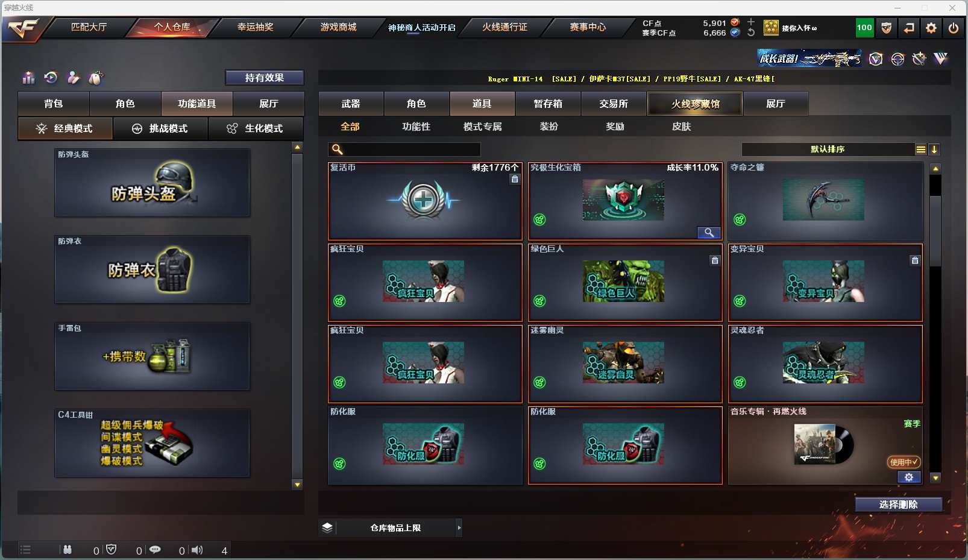
Task: Click the trash icon on 绿色巨人 item
Action: pyautogui.click(x=715, y=260)
